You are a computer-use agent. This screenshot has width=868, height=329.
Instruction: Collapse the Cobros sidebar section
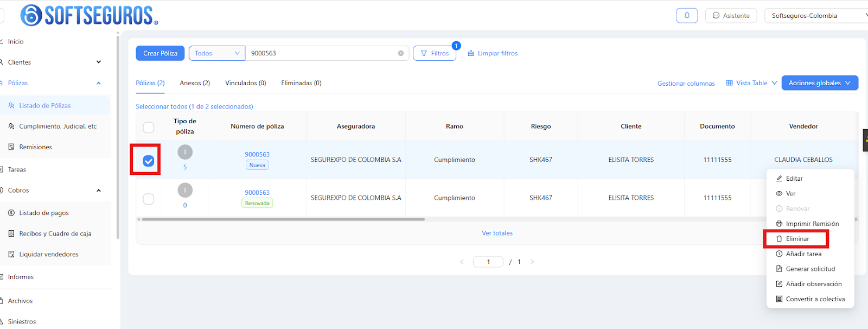click(x=53, y=191)
